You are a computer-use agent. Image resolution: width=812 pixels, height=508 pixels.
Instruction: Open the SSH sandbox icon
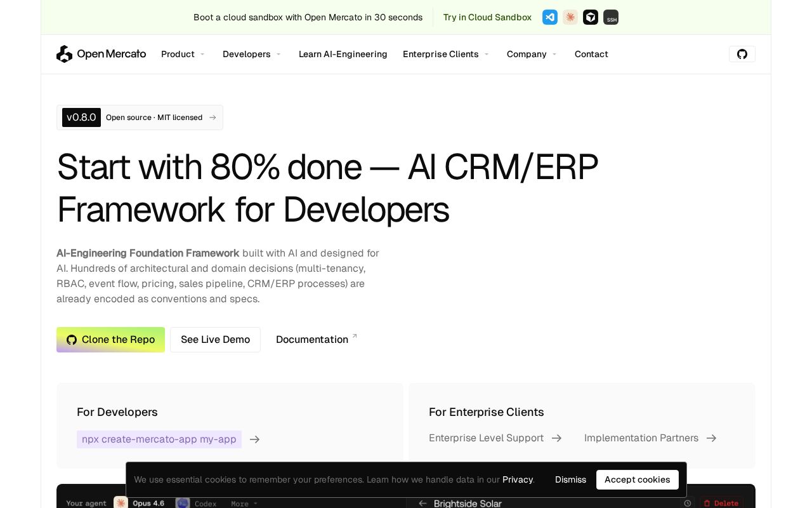coord(611,17)
